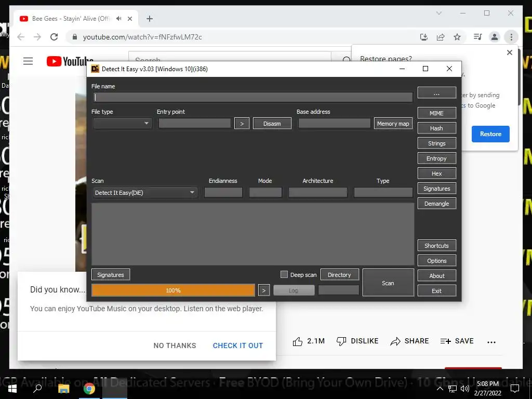The height and width of the screenshot is (399, 532).
Task: Click the File name input field
Action: 253,97
